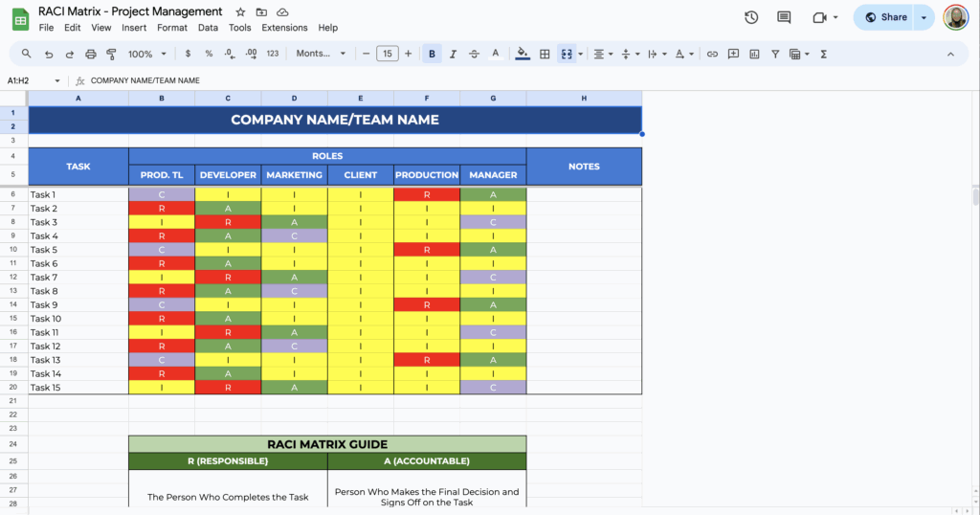Open the Google Sheets home icon
Viewport: 980px width, 515px height.
[21, 19]
